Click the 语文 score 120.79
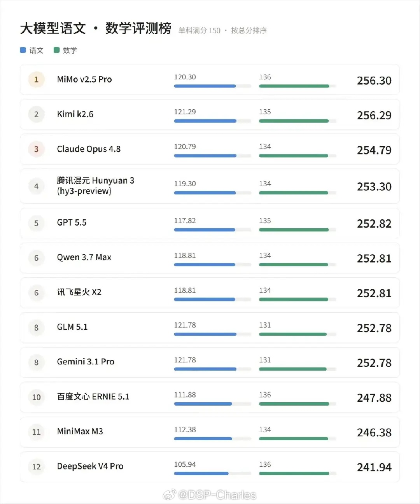420x504 pixels. point(185,147)
